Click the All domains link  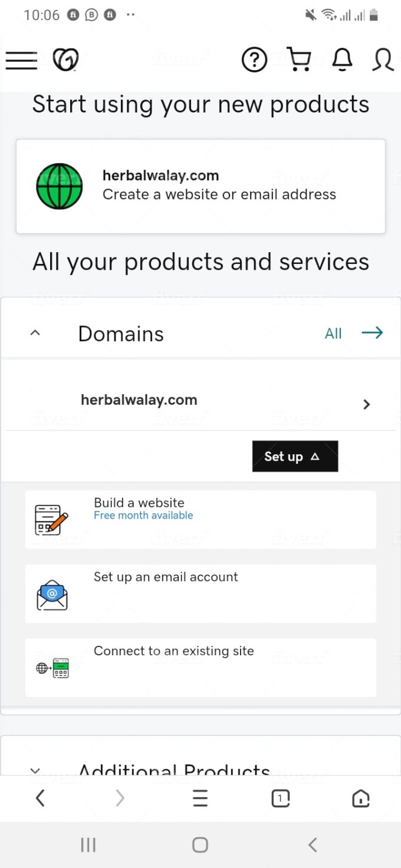pos(334,333)
